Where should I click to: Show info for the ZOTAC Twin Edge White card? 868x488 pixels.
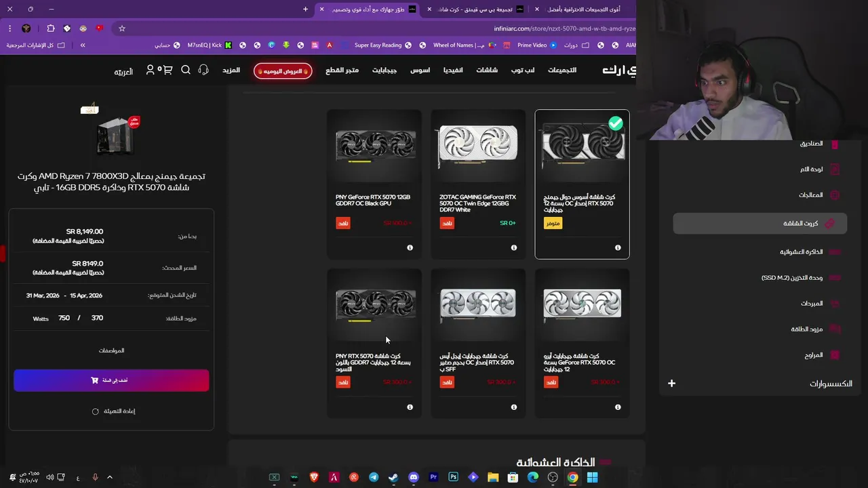point(513,247)
